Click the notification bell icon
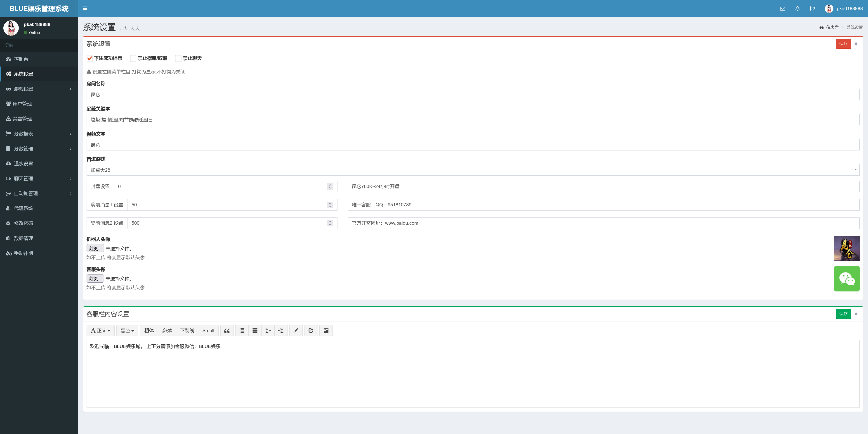Image resolution: width=868 pixels, height=434 pixels. (797, 9)
